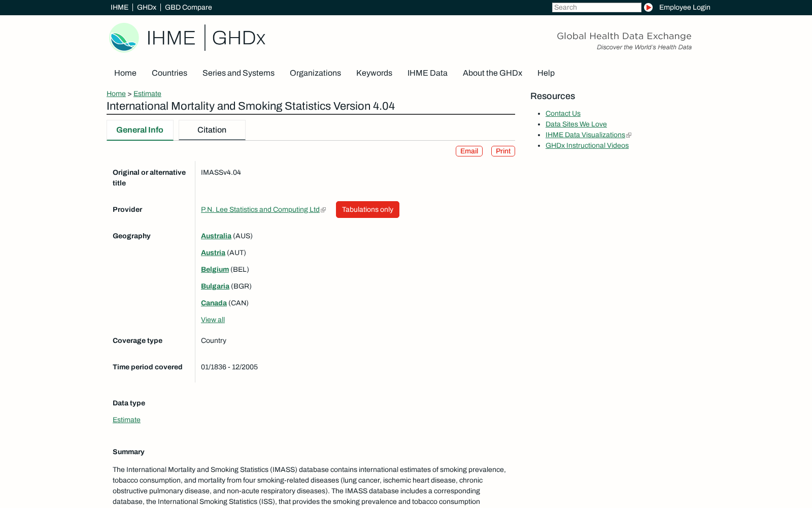The height and width of the screenshot is (508, 812).
Task: Click the Resources heading
Action: point(553,96)
